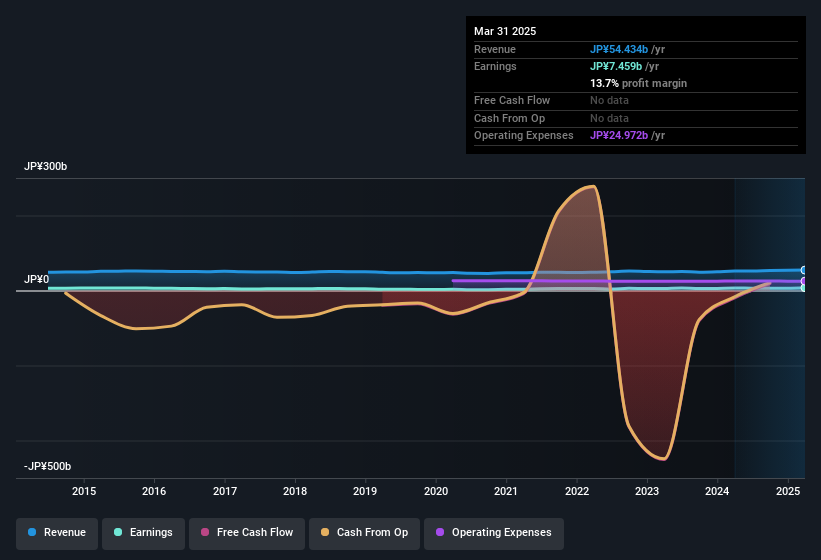Toggle the Free Cash Flow legend button
The width and height of the screenshot is (821, 560).
click(x=247, y=533)
